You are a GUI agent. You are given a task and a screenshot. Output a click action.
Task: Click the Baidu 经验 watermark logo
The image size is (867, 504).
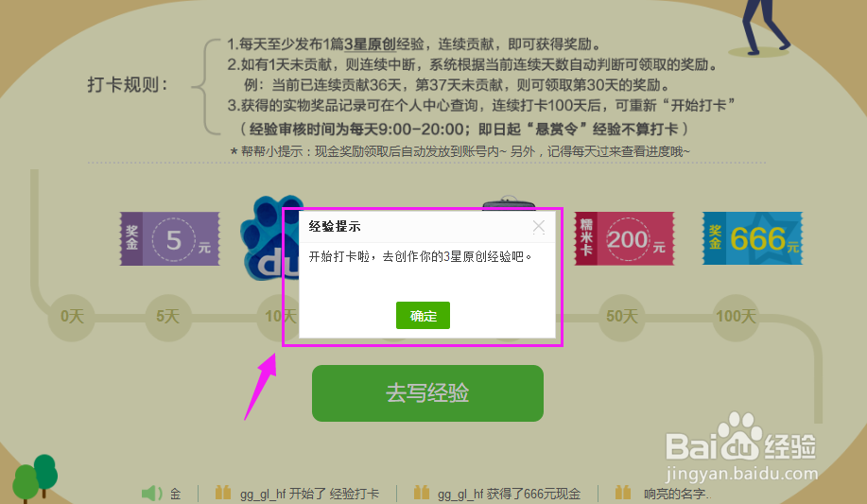point(741,445)
